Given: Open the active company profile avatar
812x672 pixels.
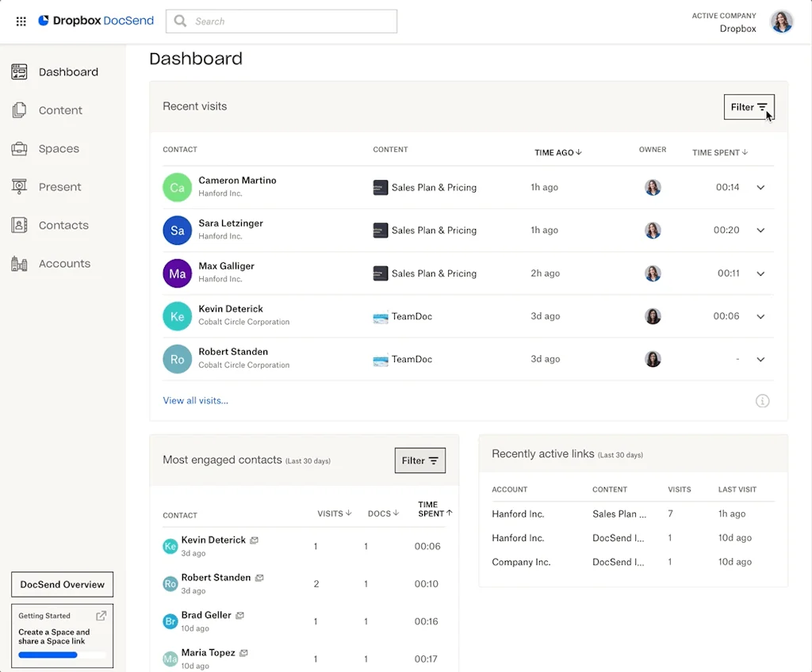Looking at the screenshot, I should (x=782, y=21).
